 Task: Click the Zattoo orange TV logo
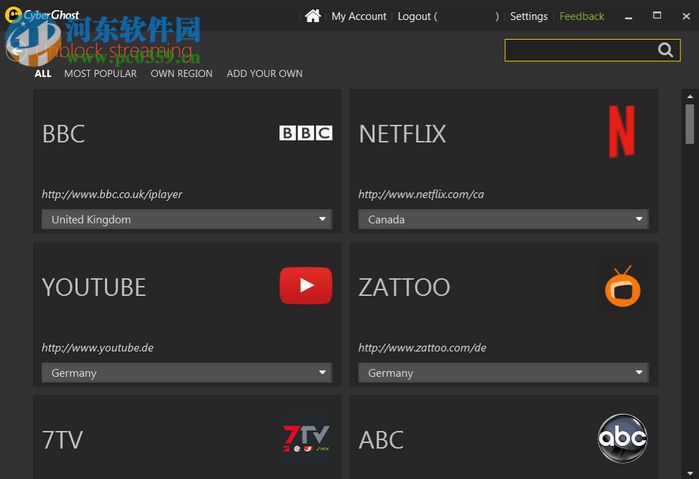click(x=623, y=287)
